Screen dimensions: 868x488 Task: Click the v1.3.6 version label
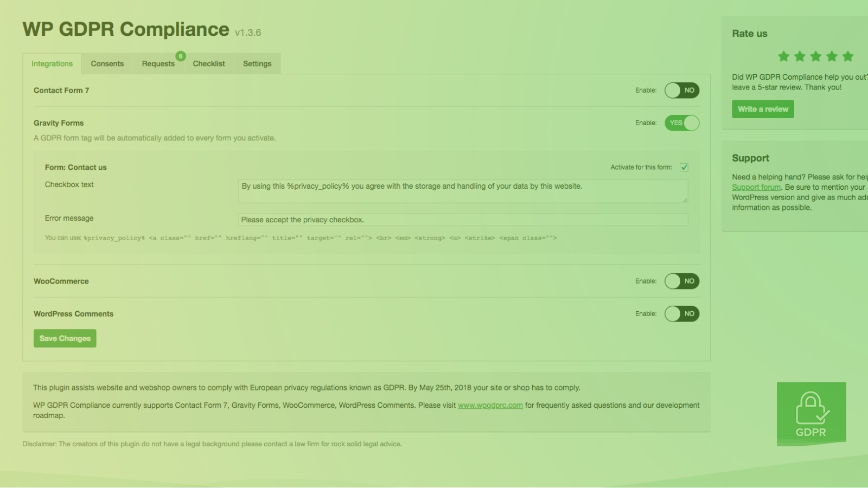(248, 33)
